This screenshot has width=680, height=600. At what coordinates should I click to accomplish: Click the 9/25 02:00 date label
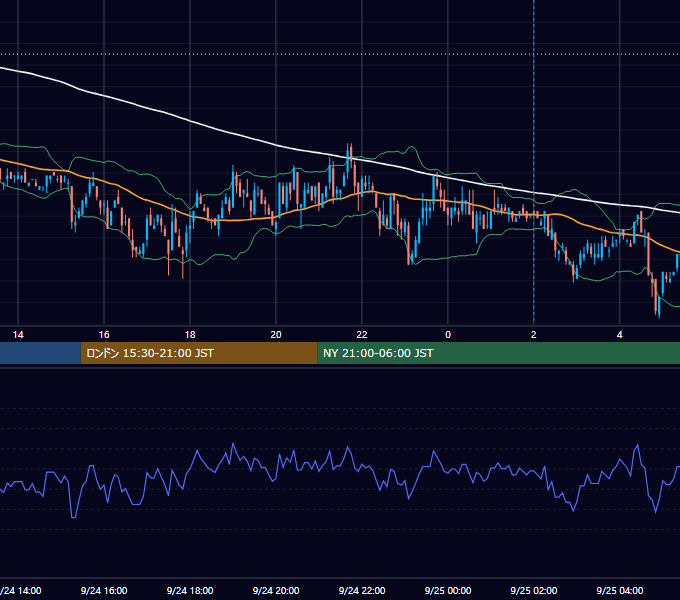[534, 590]
